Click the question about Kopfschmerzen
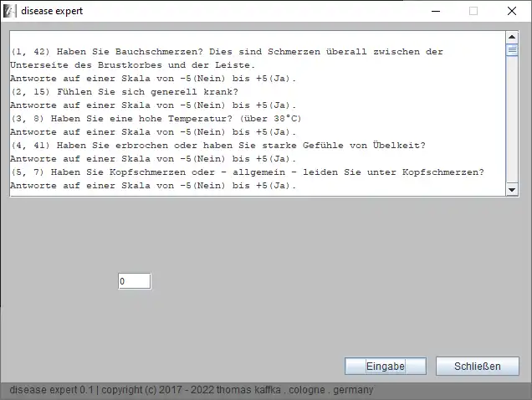This screenshot has height=400, width=532. (247, 172)
